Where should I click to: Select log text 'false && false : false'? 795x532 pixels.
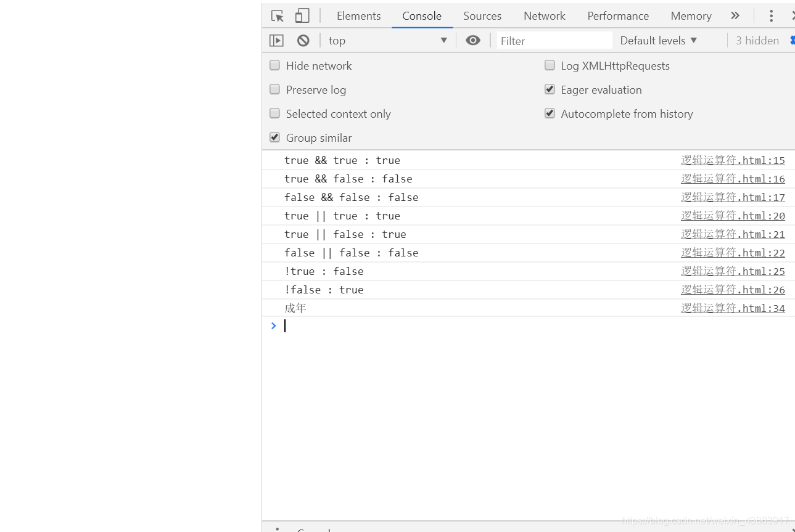[352, 197]
